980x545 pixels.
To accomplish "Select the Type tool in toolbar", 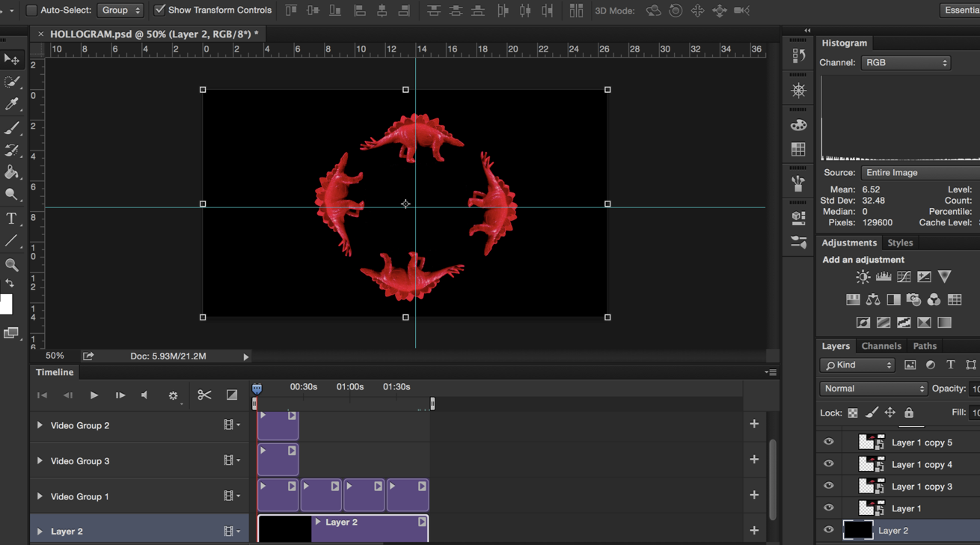I will pos(11,219).
